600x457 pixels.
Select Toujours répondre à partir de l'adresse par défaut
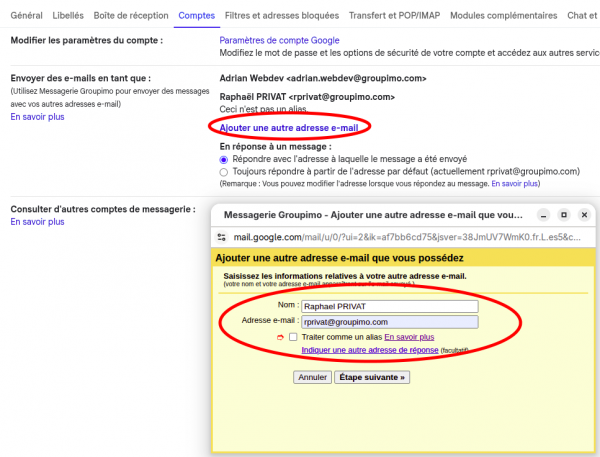pyautogui.click(x=223, y=172)
